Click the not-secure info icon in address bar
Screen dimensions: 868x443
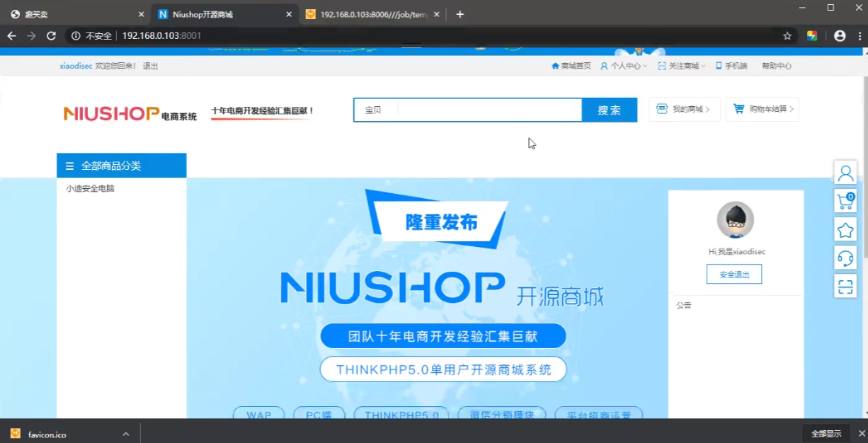click(x=76, y=35)
